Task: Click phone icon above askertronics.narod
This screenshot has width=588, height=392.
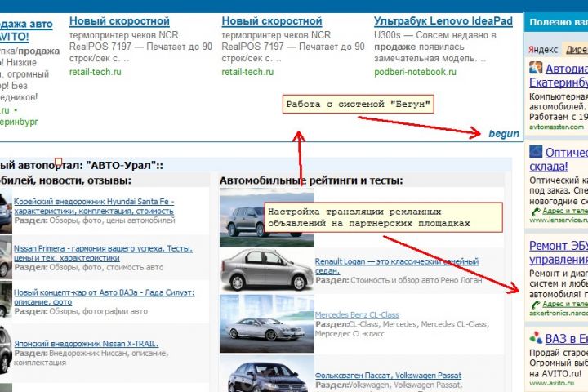Action: 536,305
